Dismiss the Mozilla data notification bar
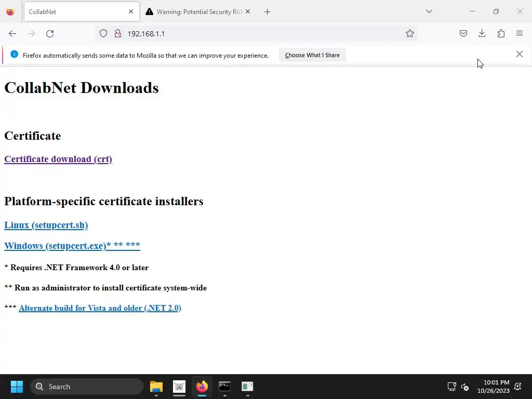Viewport: 532px width, 399px height. click(519, 54)
